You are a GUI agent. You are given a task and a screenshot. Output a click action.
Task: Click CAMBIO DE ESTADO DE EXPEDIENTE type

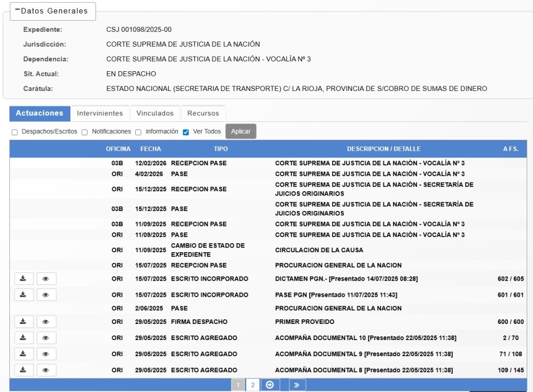[208, 250]
